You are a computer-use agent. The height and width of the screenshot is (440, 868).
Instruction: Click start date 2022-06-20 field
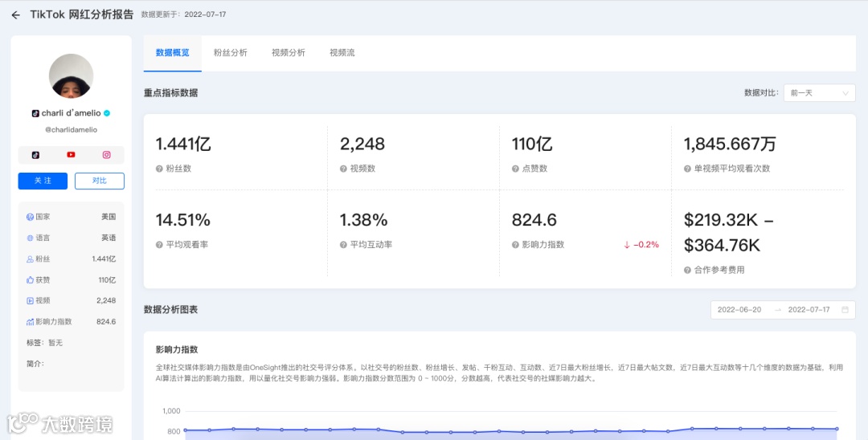coord(739,310)
